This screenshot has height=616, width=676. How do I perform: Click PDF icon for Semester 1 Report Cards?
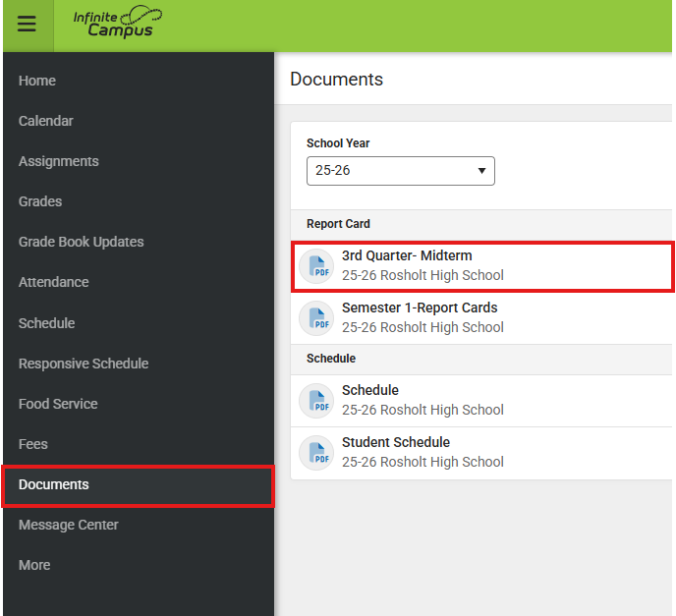point(316,317)
